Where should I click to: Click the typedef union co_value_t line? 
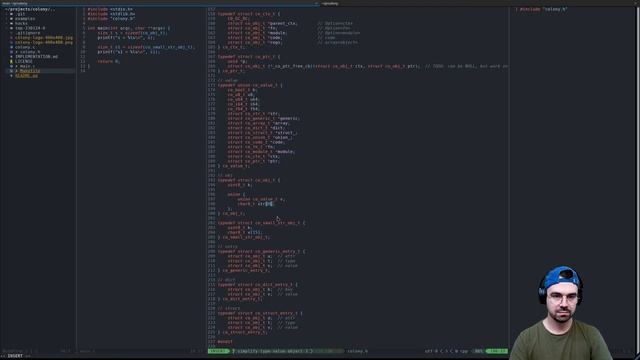pos(250,85)
